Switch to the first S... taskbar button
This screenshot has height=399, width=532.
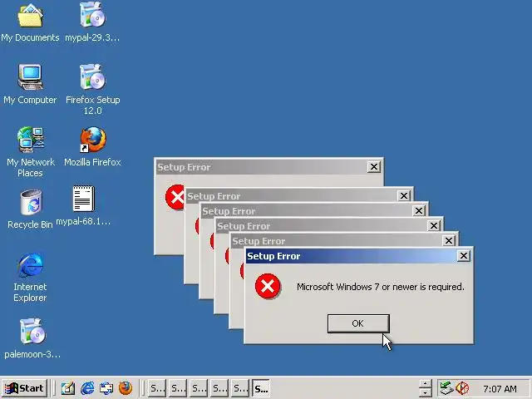coord(157,388)
